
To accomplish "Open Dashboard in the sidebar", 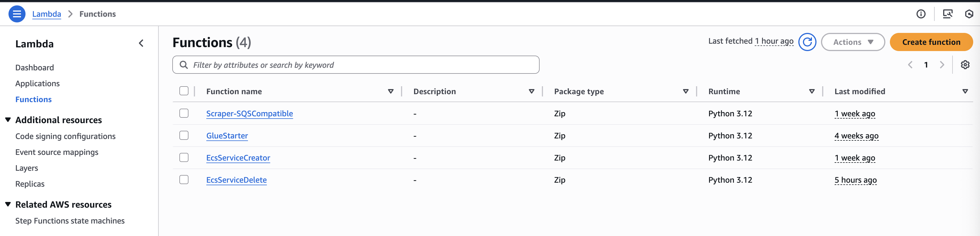I will pyautogui.click(x=35, y=68).
